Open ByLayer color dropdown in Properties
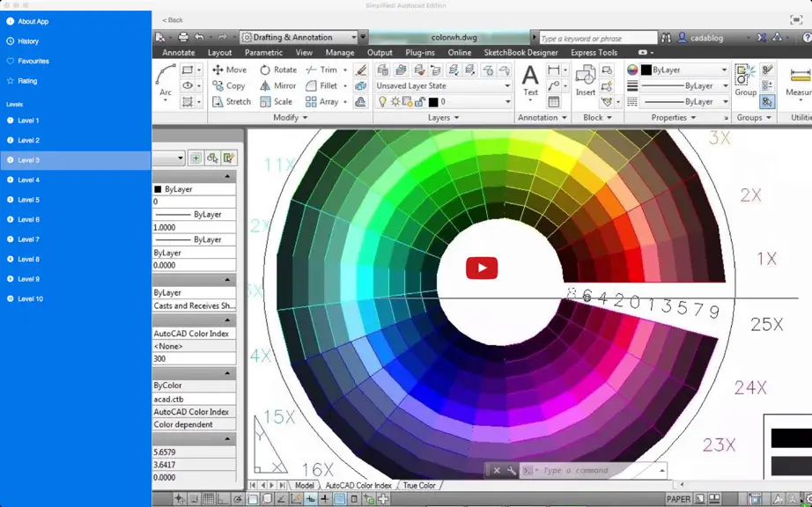 [x=684, y=70]
